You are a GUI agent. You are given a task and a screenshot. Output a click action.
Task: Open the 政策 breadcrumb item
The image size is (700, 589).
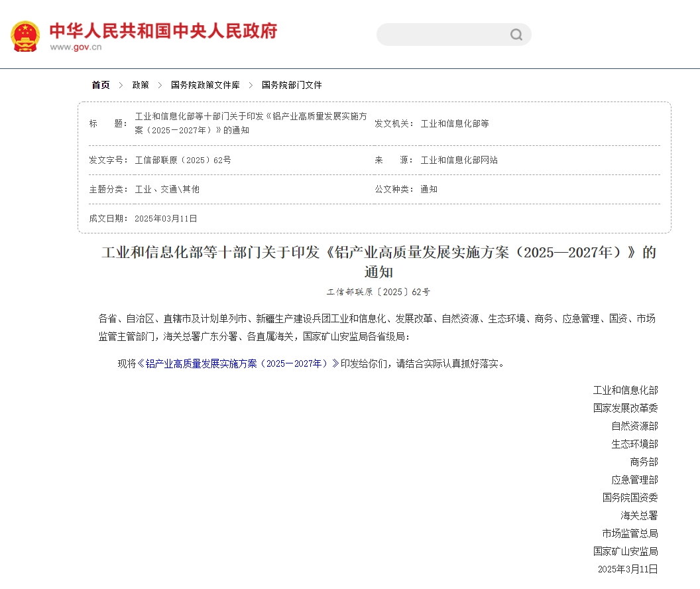click(x=141, y=85)
